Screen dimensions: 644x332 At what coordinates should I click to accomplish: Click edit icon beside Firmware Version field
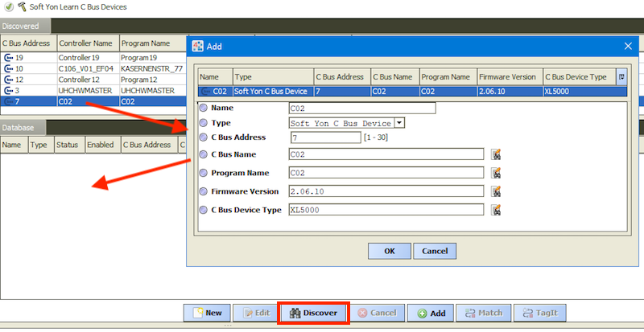(496, 191)
